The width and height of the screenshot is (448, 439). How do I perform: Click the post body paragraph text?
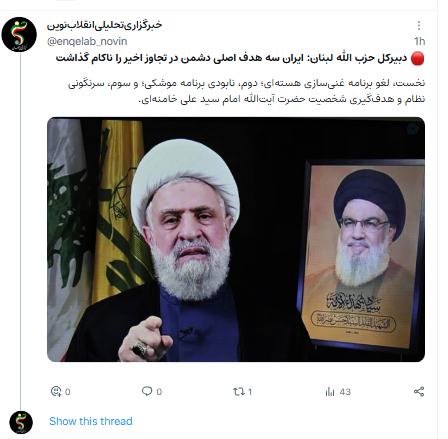(x=247, y=91)
